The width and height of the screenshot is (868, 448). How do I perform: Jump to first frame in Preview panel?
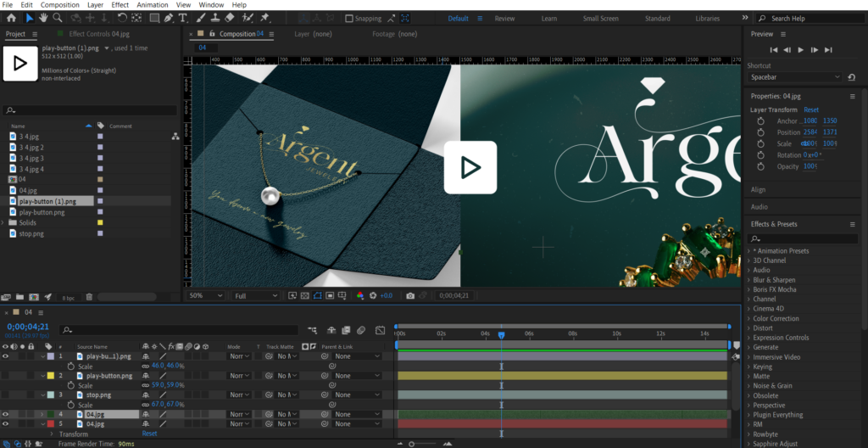pos(774,50)
